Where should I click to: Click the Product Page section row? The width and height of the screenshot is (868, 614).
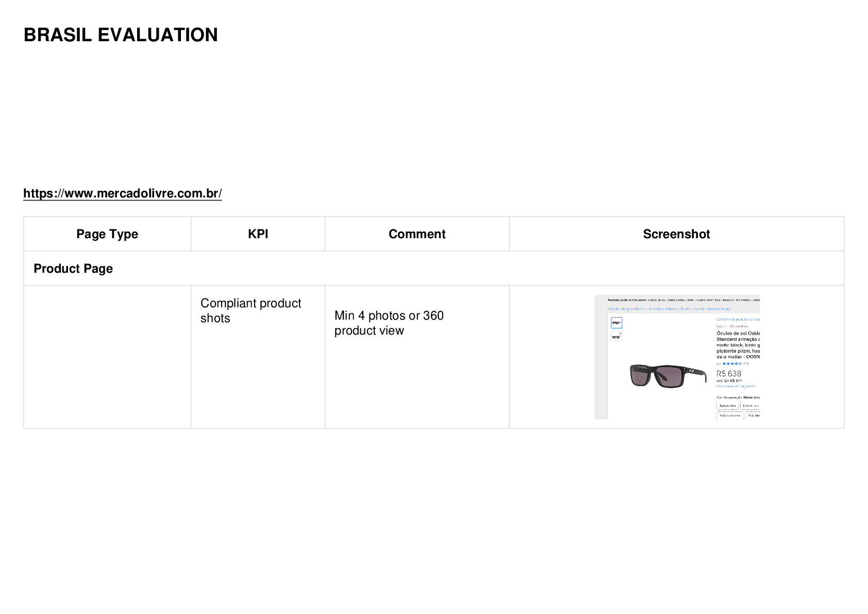[434, 269]
